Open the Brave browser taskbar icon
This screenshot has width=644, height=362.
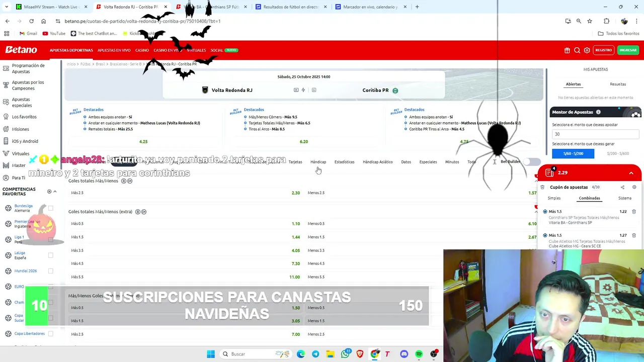[360, 354]
